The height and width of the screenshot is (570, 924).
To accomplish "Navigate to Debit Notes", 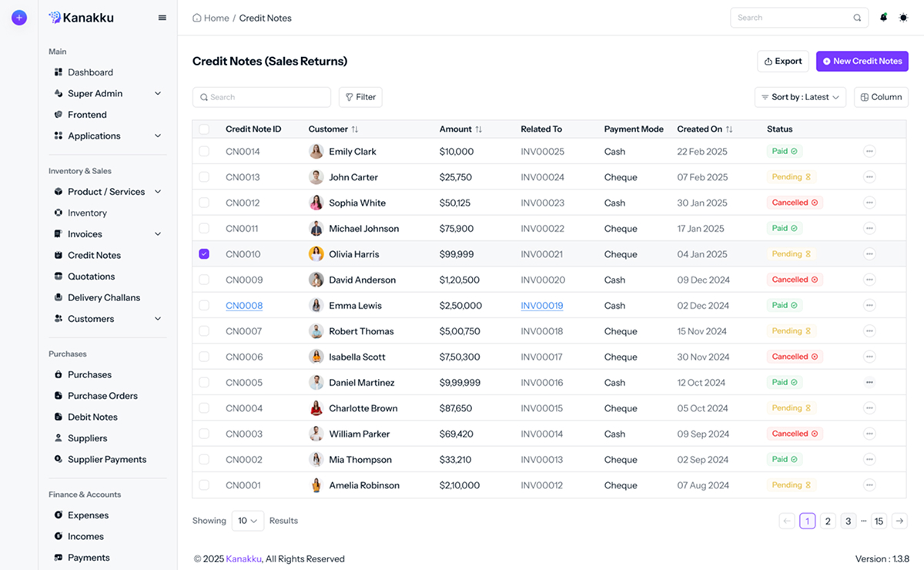I will (92, 417).
